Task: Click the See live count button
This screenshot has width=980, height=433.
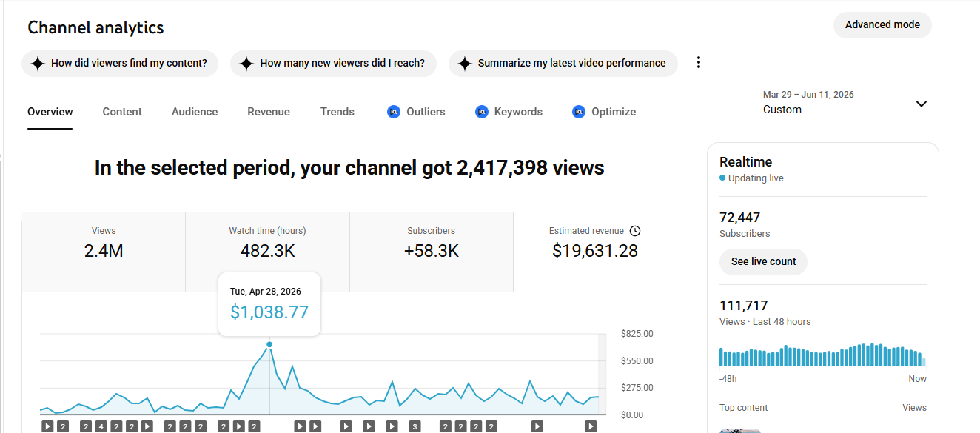Action: 763,261
